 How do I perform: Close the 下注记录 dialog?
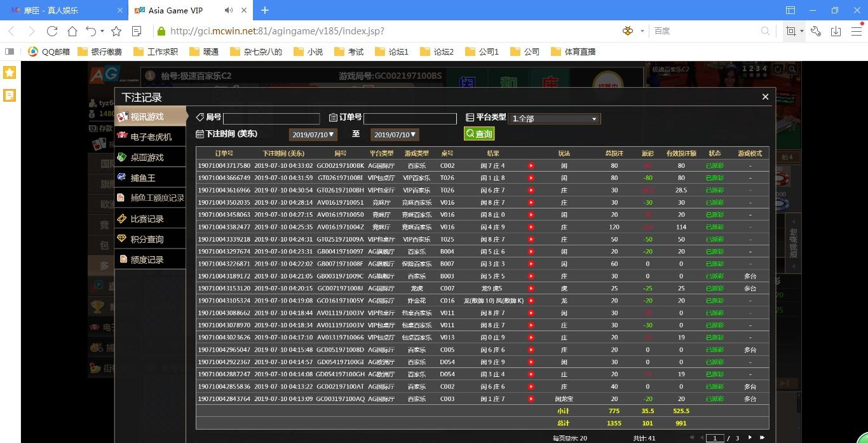(765, 97)
